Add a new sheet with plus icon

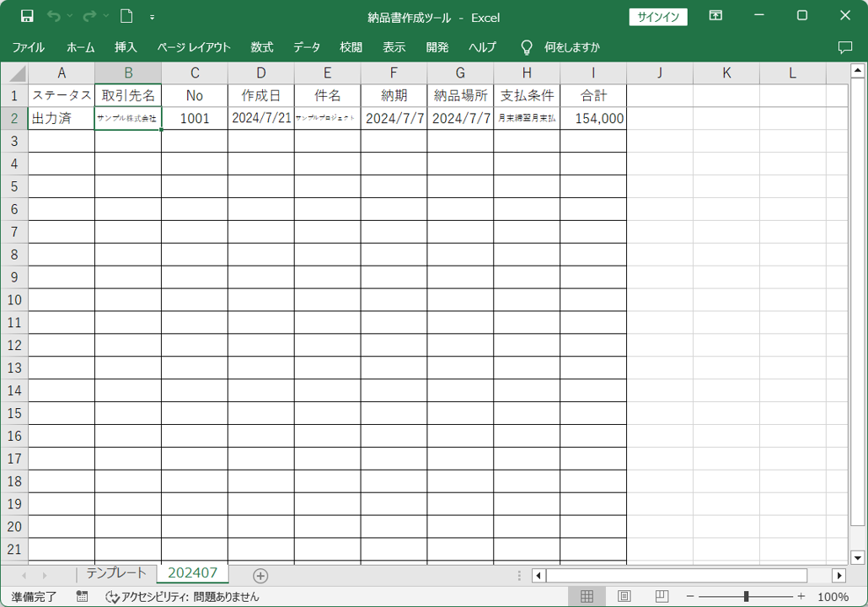(260, 576)
